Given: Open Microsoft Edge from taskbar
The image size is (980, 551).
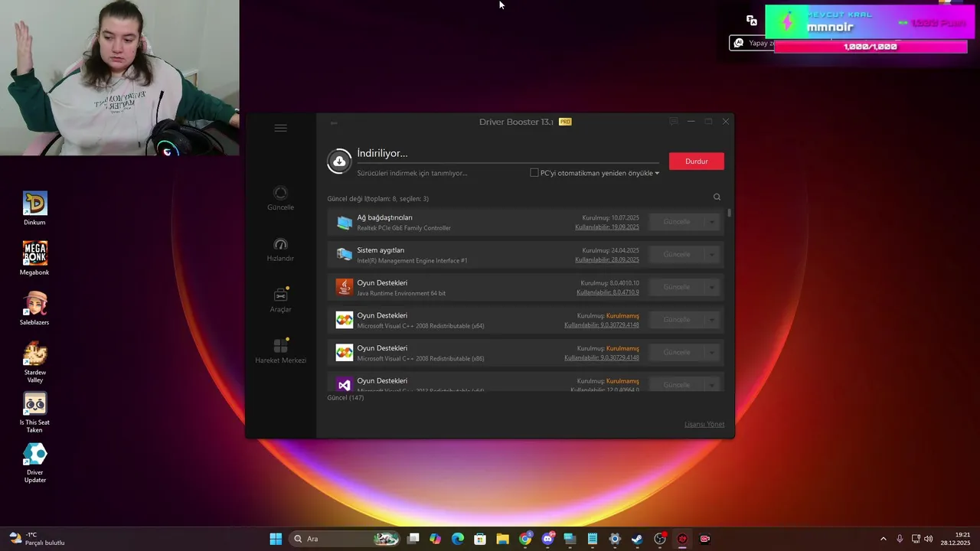Looking at the screenshot, I should tap(458, 539).
